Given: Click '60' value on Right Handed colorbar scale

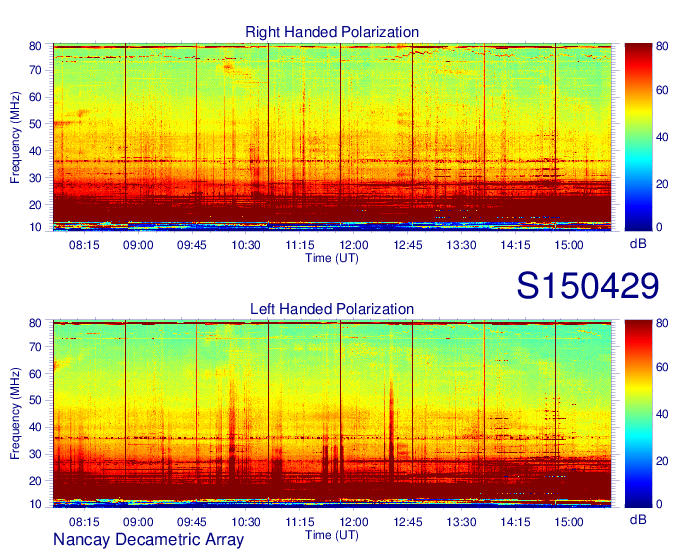Looking at the screenshot, I should pos(662,90).
